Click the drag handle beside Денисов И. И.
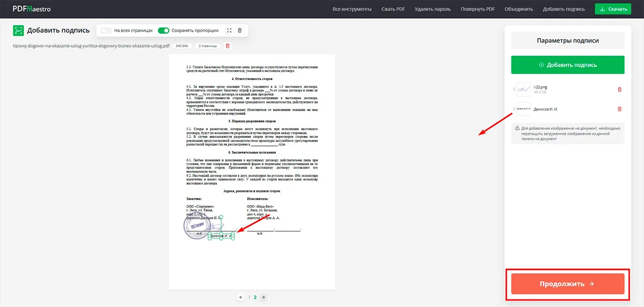The height and width of the screenshot is (307, 644). [514, 109]
